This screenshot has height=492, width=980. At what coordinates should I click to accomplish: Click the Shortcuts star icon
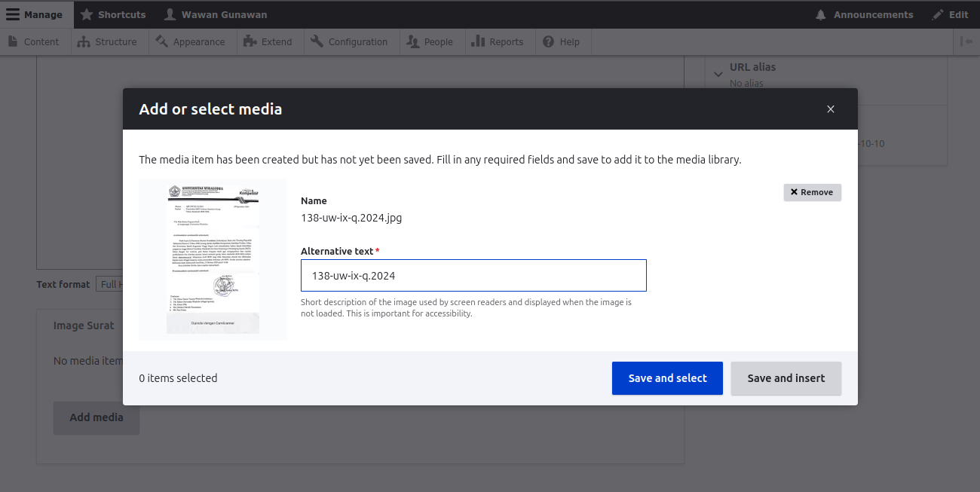point(87,14)
